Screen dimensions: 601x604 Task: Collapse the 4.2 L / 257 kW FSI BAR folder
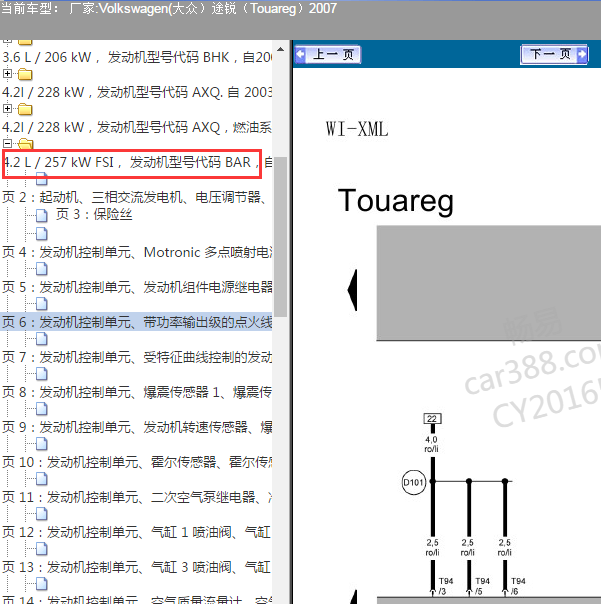click(x=7, y=143)
